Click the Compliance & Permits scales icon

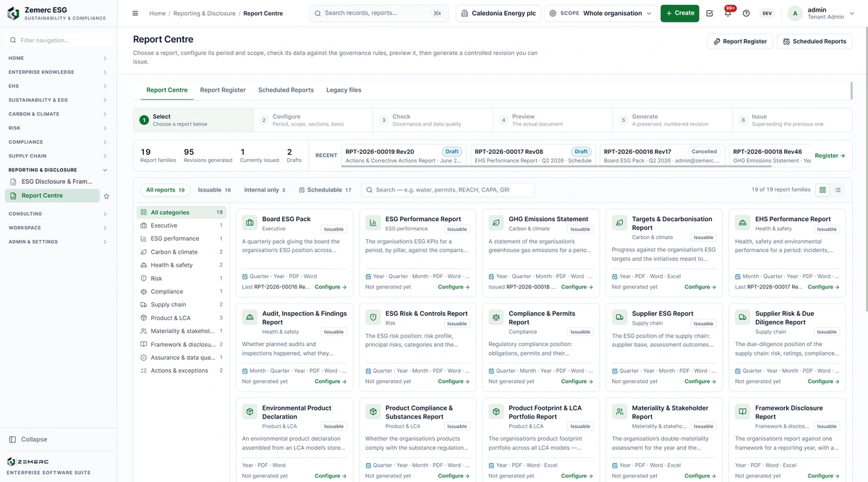pos(496,317)
